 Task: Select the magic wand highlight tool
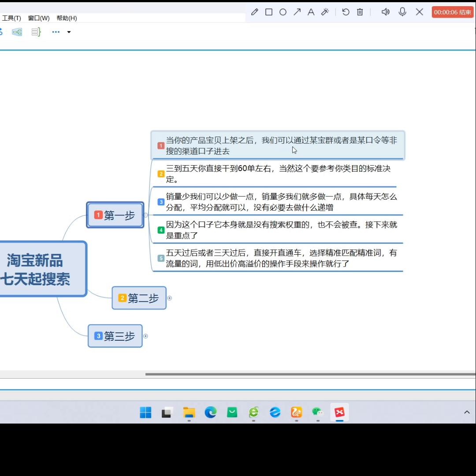click(325, 12)
